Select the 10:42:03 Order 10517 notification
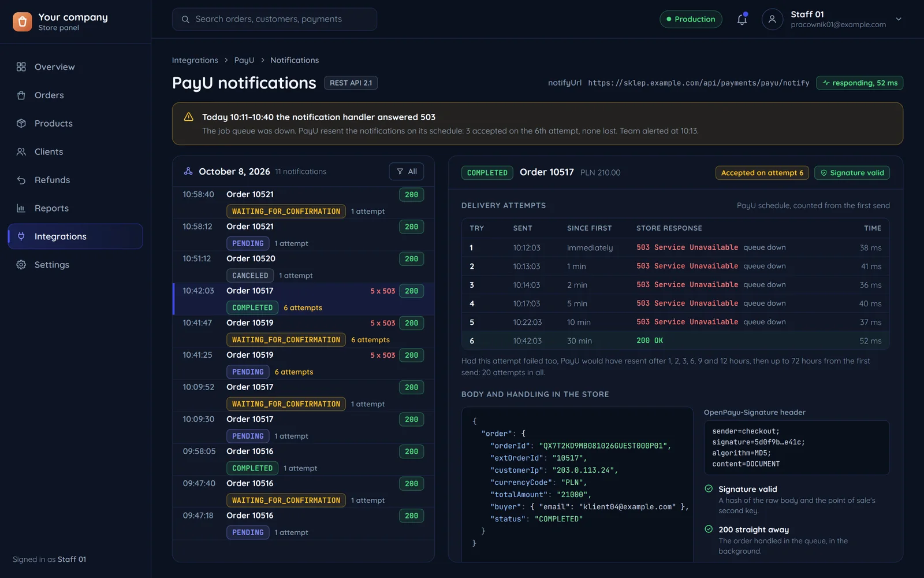Viewport: 924px width, 578px height. 303,299
